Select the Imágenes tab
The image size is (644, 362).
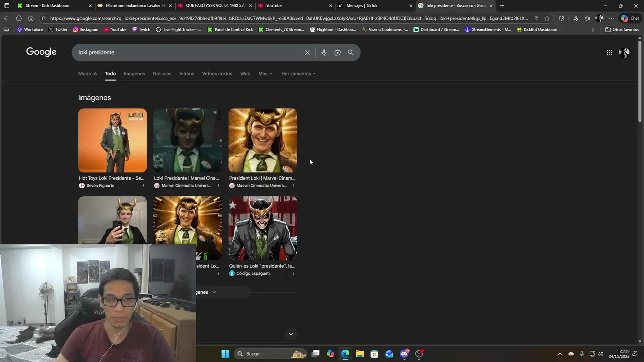pos(134,74)
